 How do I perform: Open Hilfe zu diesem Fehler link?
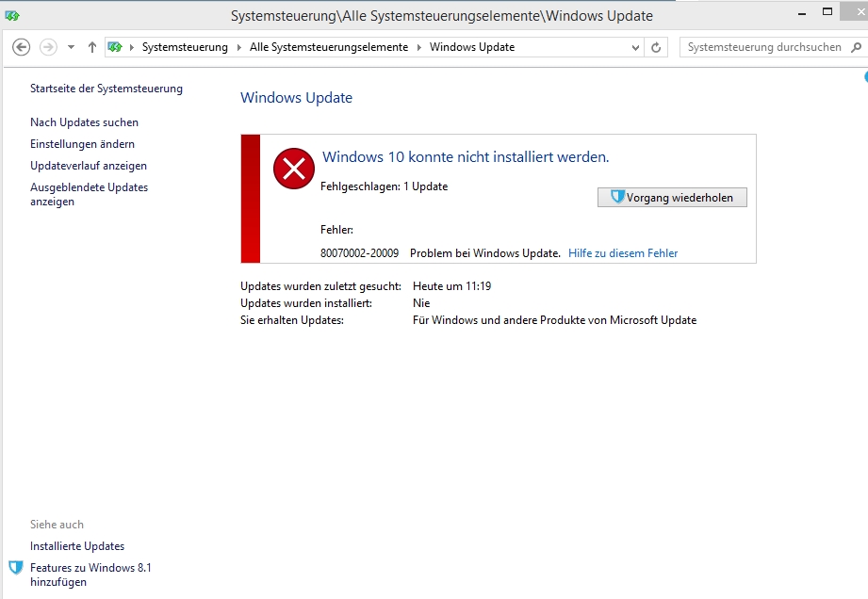tap(623, 253)
